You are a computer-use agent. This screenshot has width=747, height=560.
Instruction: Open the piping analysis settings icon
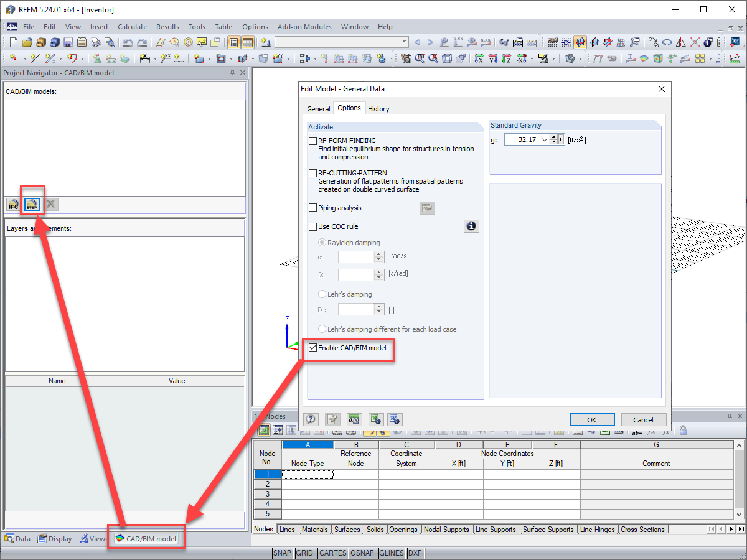coord(427,208)
